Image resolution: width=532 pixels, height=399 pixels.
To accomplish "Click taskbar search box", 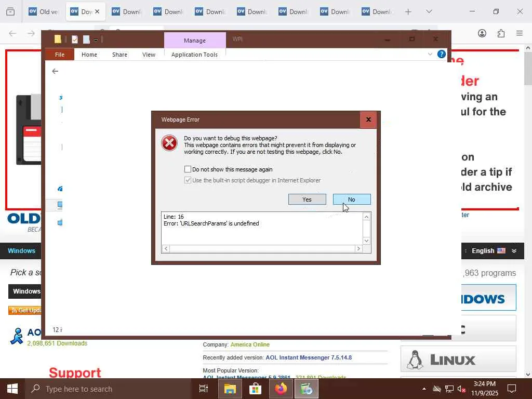I will [x=108, y=389].
